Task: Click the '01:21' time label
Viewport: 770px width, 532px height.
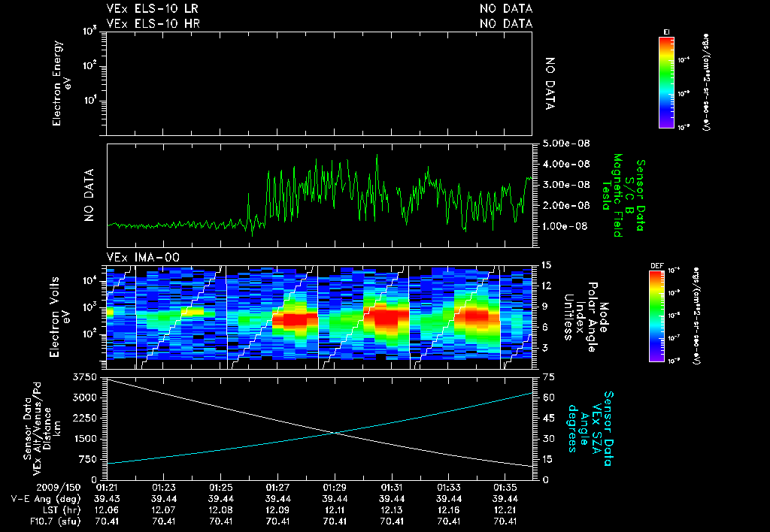Action: pyautogui.click(x=107, y=488)
